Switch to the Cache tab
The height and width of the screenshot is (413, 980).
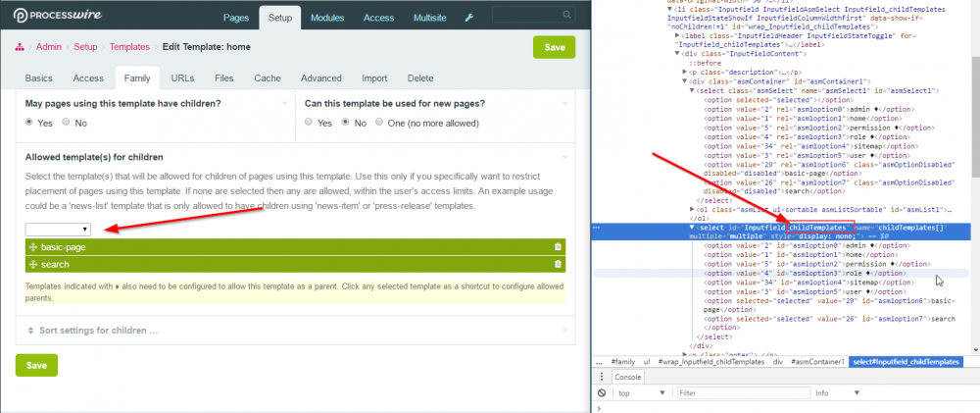[267, 78]
